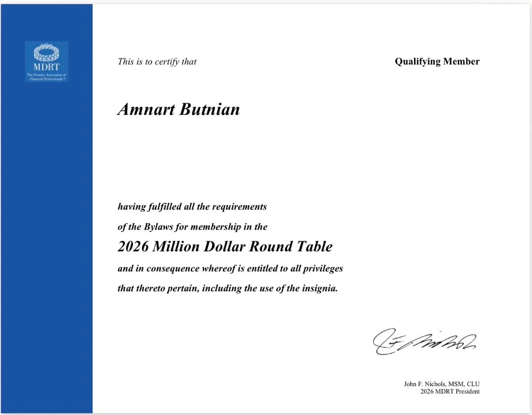Click the handwritten president signature

(424, 342)
